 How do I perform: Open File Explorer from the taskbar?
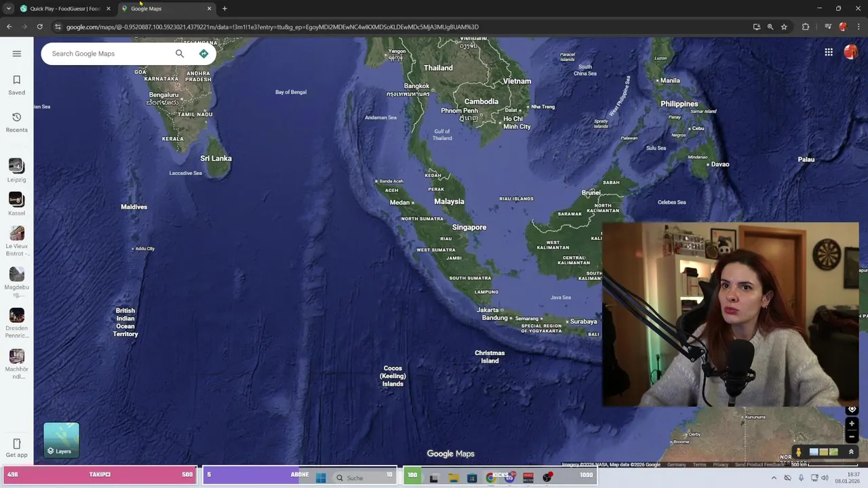(x=454, y=477)
